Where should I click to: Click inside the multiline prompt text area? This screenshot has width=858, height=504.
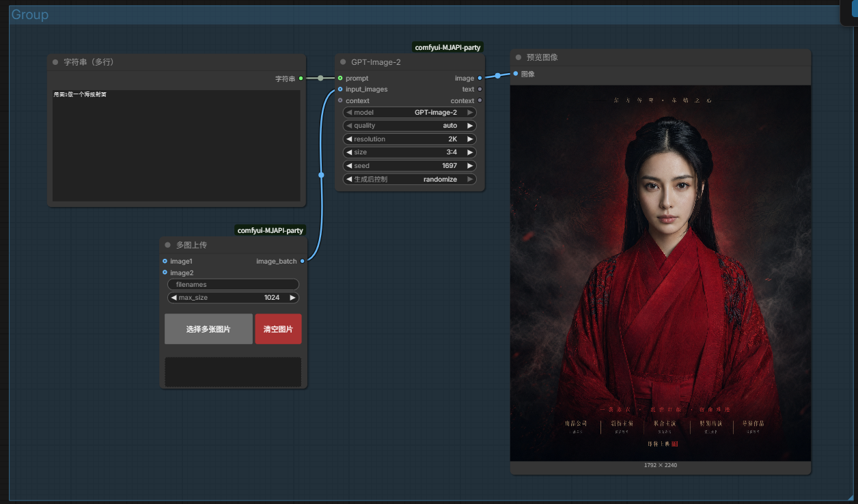176,145
